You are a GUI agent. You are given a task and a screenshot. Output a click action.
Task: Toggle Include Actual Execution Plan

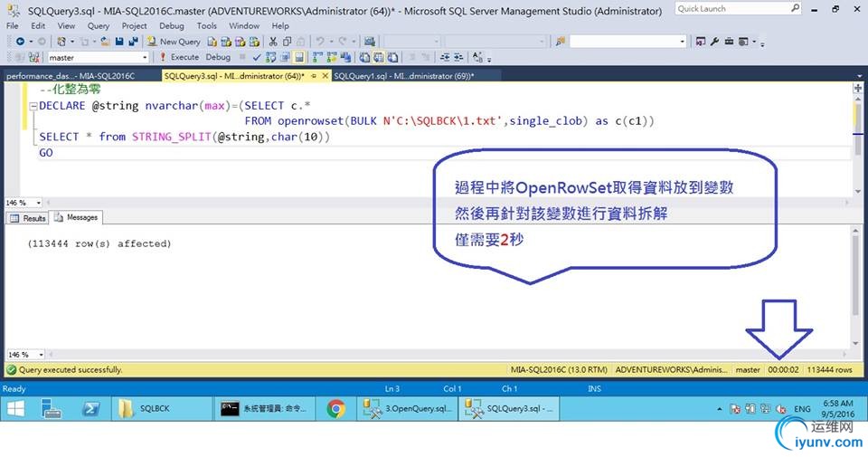pos(316,57)
